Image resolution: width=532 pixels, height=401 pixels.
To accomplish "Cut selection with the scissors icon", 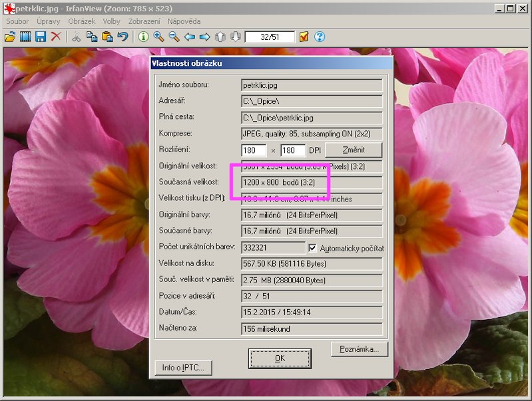I will click(77, 37).
